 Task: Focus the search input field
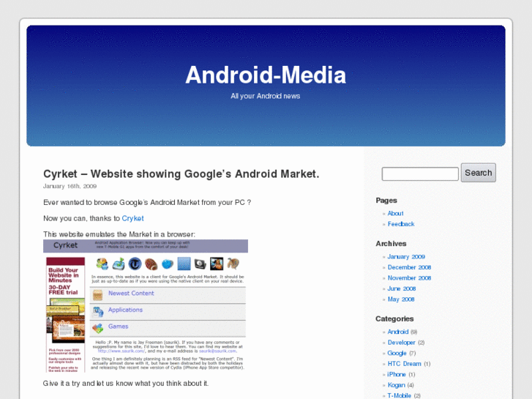420,174
